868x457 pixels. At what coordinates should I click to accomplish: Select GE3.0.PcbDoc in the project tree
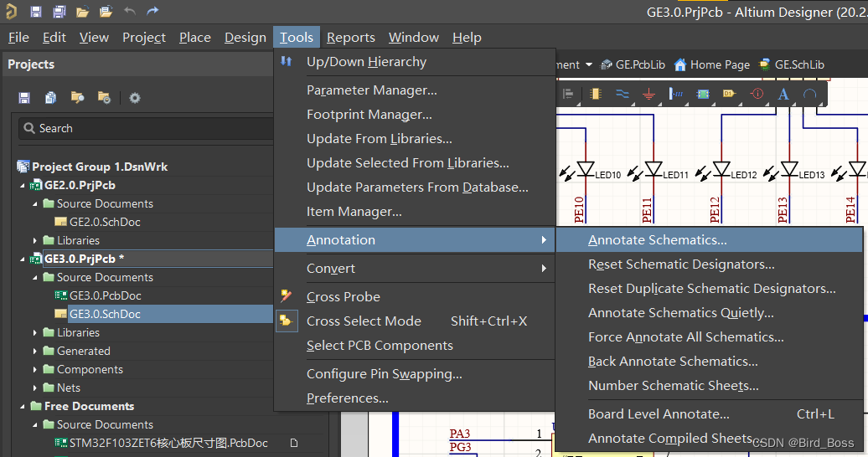(x=105, y=295)
